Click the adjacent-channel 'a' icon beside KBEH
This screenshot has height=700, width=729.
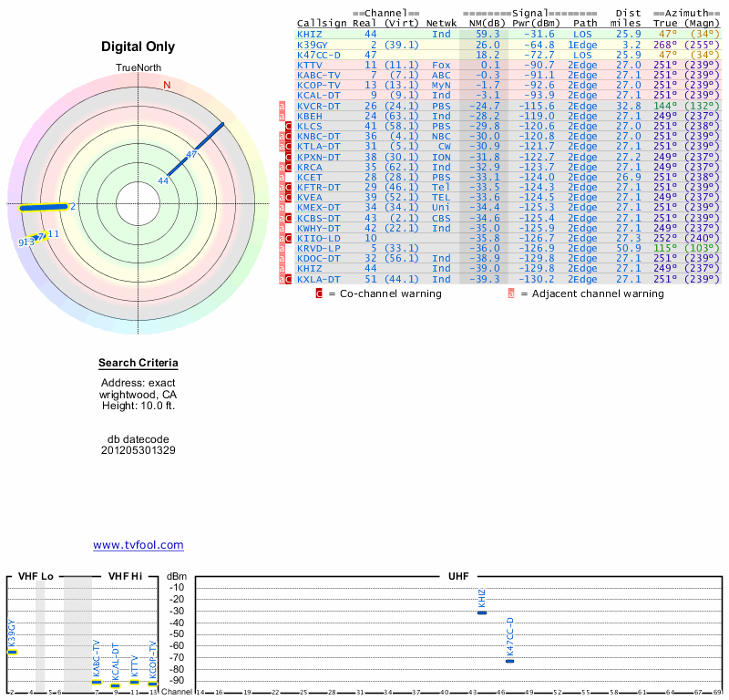pos(282,116)
